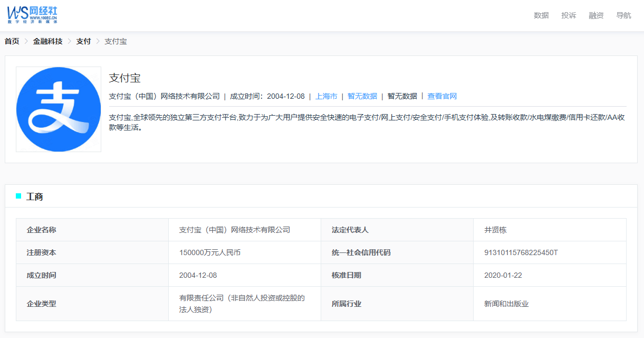Click the 支付宝 company title
644x338 pixels.
[124, 78]
